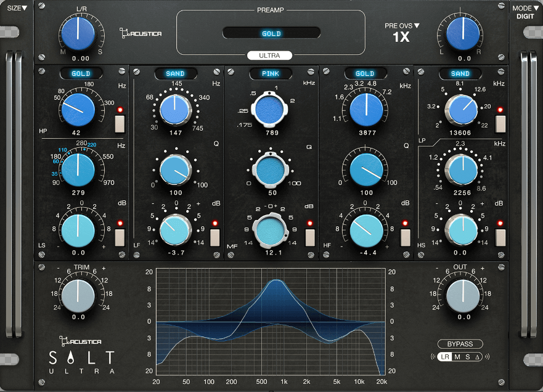This screenshot has height=392, width=543.
Task: Click the OUT output level knob
Action: (x=463, y=296)
